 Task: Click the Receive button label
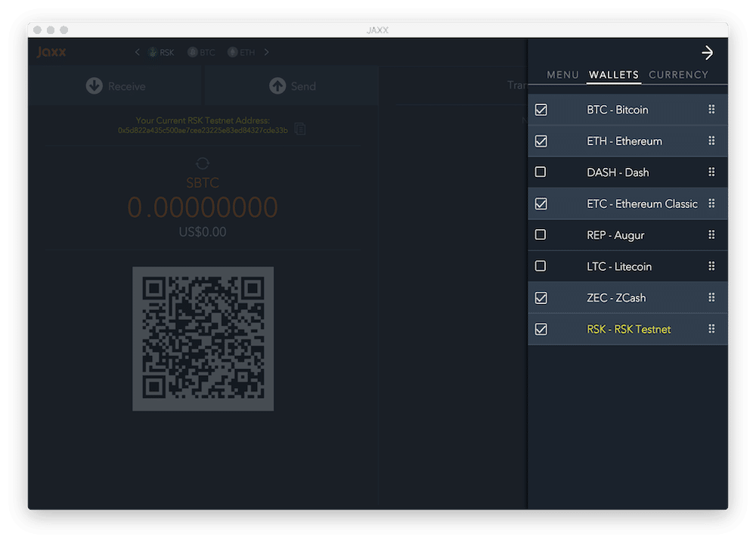click(x=127, y=86)
